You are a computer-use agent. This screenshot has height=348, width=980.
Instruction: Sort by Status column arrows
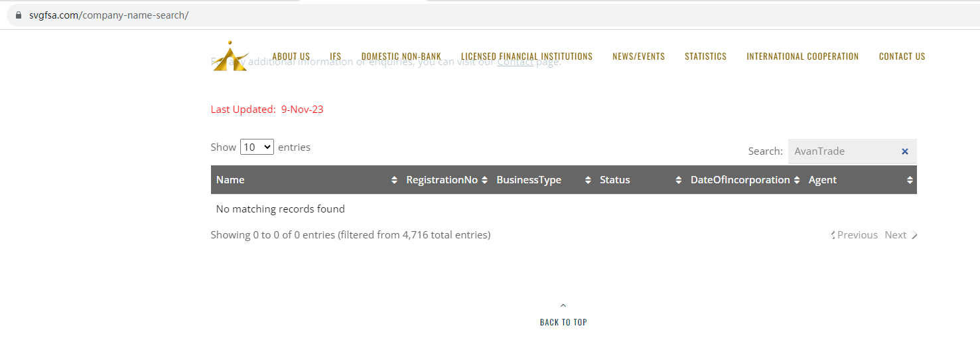pyautogui.click(x=678, y=180)
